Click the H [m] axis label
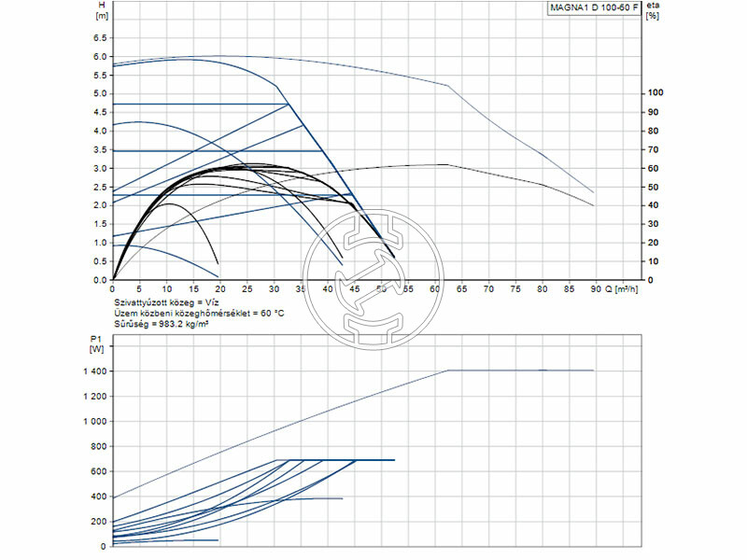The width and height of the screenshot is (747, 560). 102,10
